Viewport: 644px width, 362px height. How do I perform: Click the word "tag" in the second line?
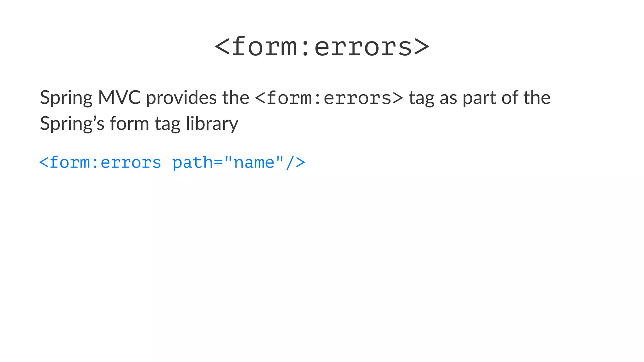(x=167, y=124)
